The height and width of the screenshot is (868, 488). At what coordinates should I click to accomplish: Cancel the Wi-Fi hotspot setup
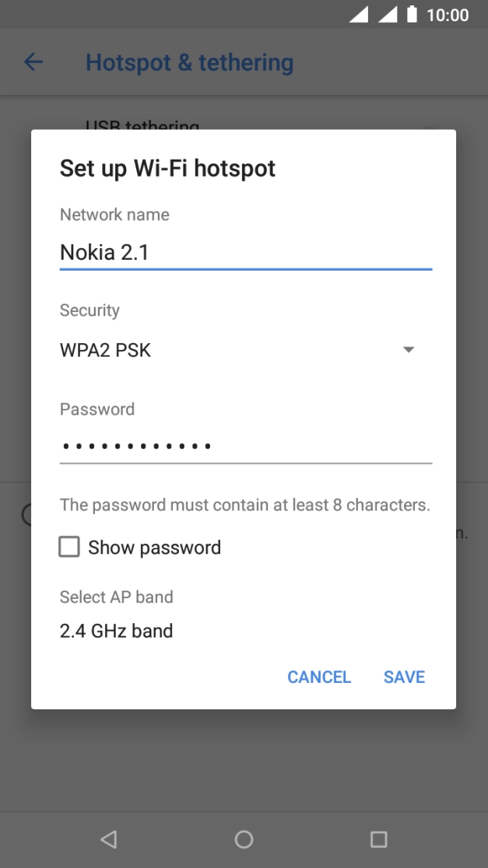(x=319, y=677)
